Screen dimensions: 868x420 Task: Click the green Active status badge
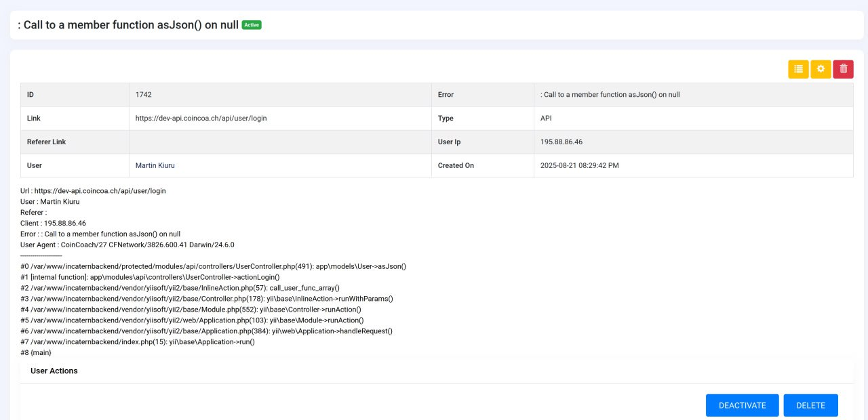[252, 25]
